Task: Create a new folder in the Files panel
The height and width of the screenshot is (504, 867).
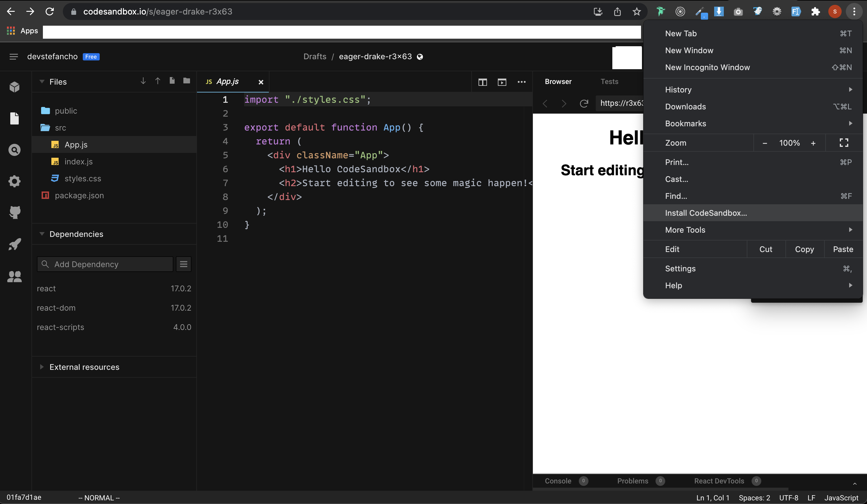Action: (x=186, y=81)
